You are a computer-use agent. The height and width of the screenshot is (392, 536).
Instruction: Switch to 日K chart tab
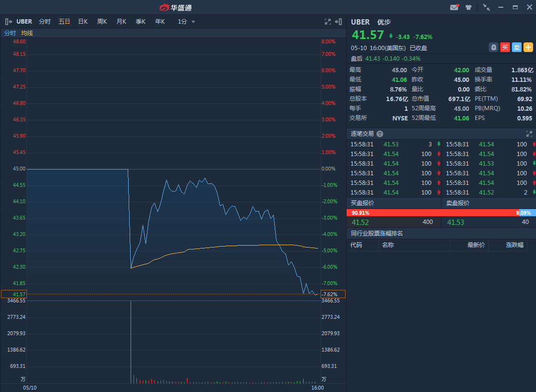click(83, 22)
